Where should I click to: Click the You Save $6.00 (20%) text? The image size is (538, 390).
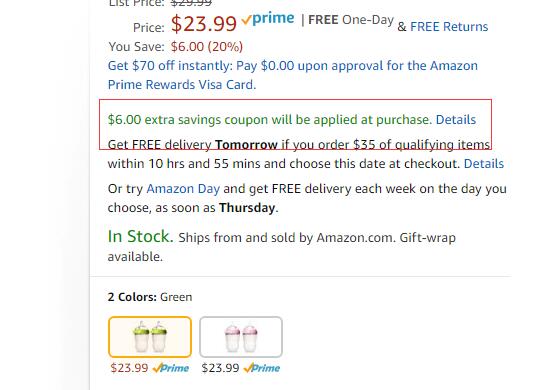[176, 47]
